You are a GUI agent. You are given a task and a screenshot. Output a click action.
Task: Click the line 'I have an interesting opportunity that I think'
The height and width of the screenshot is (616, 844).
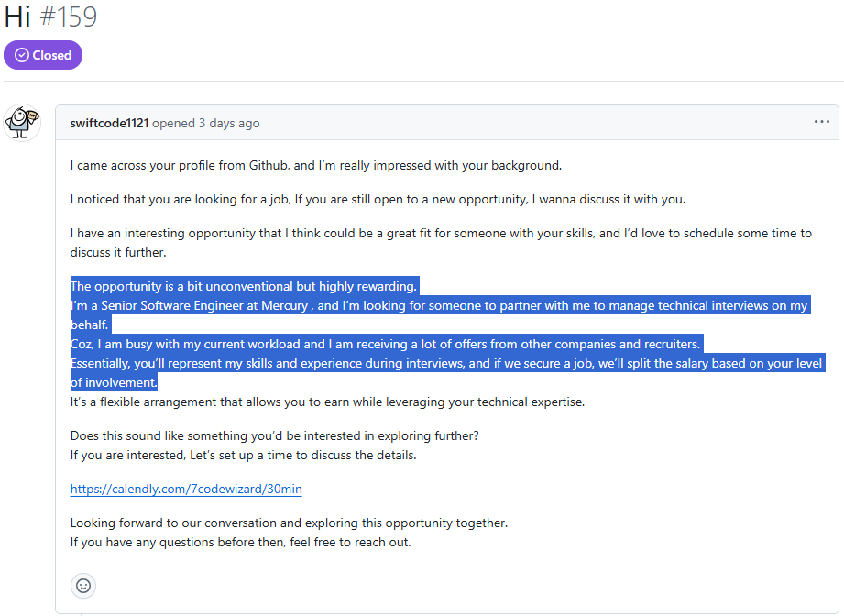point(441,243)
